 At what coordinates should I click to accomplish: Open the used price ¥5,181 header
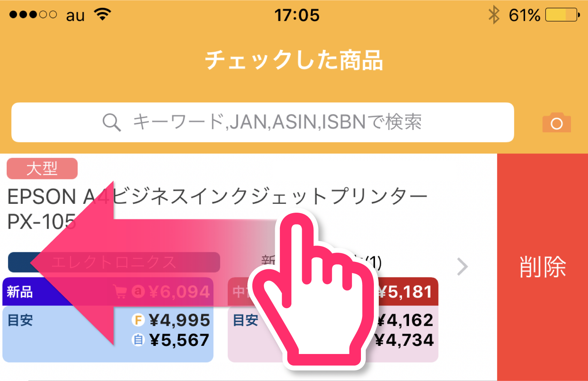tap(333, 292)
